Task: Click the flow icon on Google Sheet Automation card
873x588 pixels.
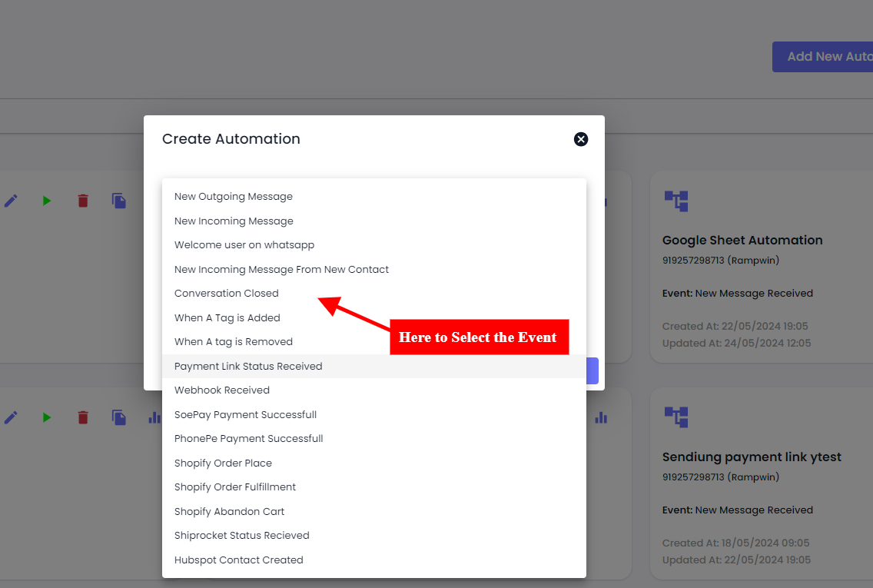Action: [x=675, y=201]
